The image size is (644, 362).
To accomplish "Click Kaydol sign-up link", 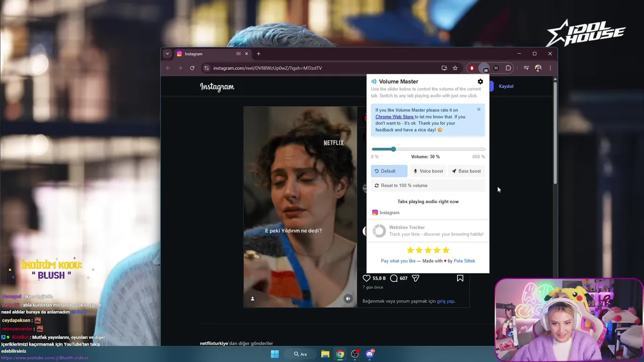I will (x=506, y=86).
